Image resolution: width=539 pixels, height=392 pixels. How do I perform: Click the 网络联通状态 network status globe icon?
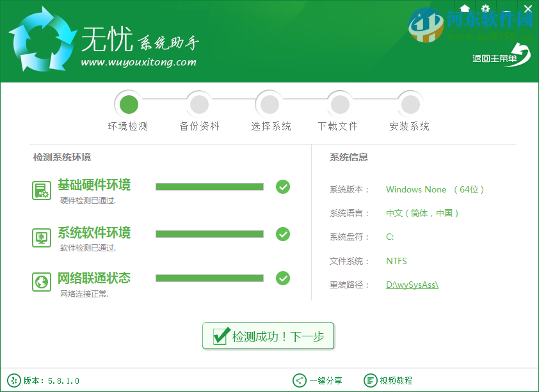pos(41,281)
